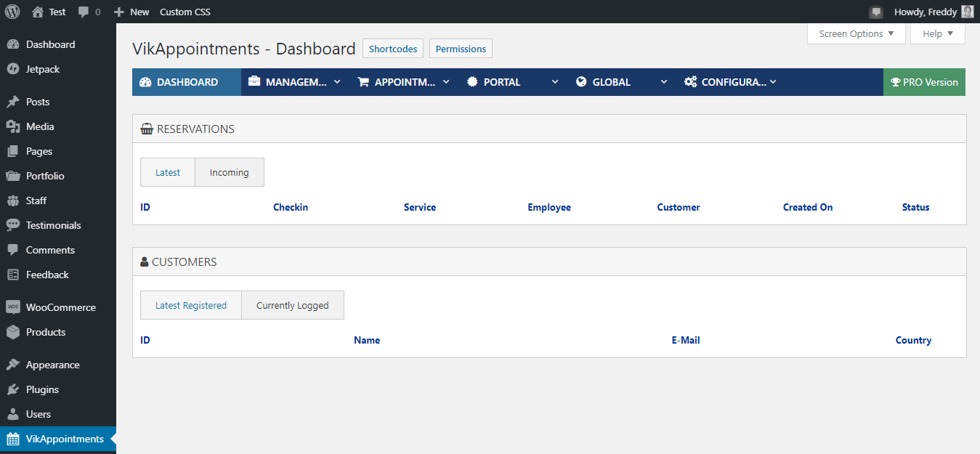Sort reservations by Created On column
The image size is (980, 454).
pos(808,207)
